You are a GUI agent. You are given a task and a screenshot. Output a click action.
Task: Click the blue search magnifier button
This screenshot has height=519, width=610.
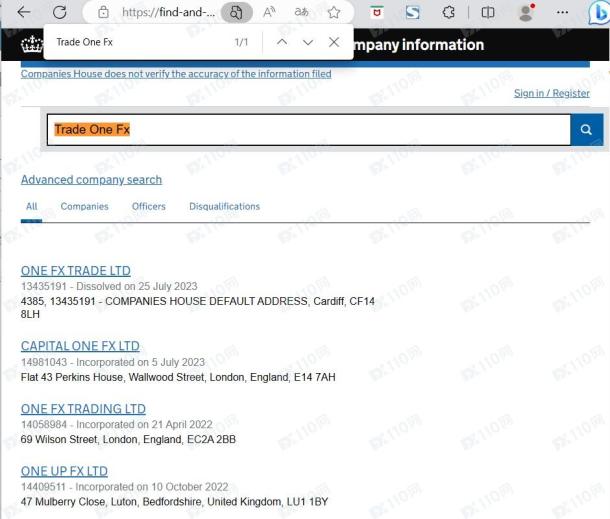[x=587, y=130]
